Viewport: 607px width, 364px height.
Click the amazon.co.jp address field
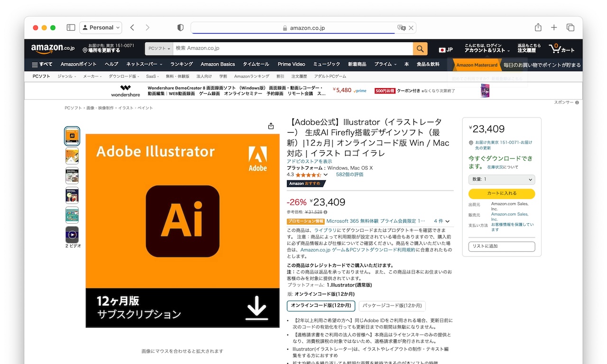tap(303, 28)
